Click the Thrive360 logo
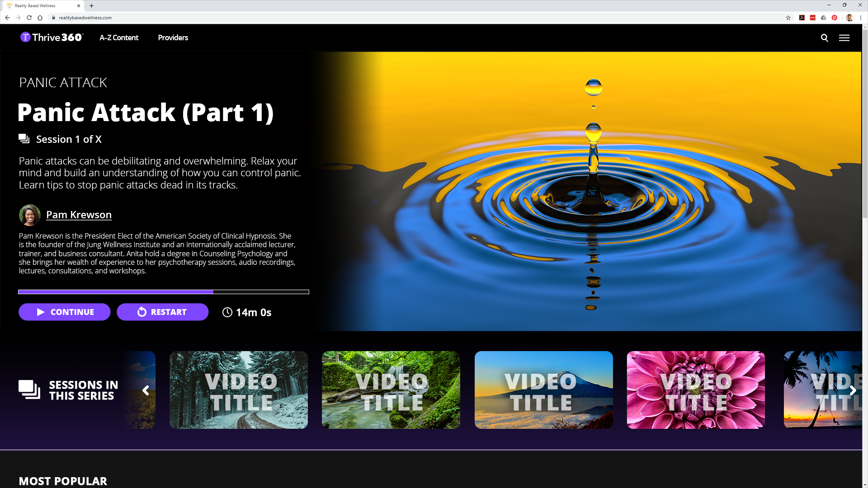 pos(52,38)
